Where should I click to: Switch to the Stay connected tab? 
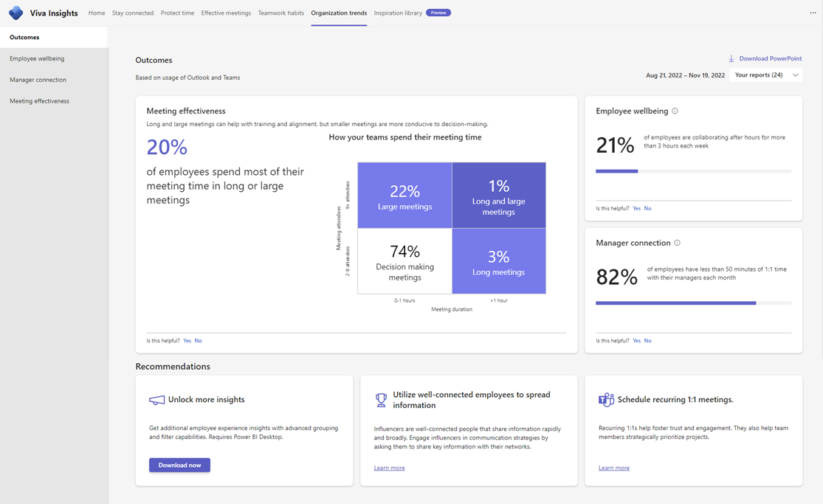(133, 13)
